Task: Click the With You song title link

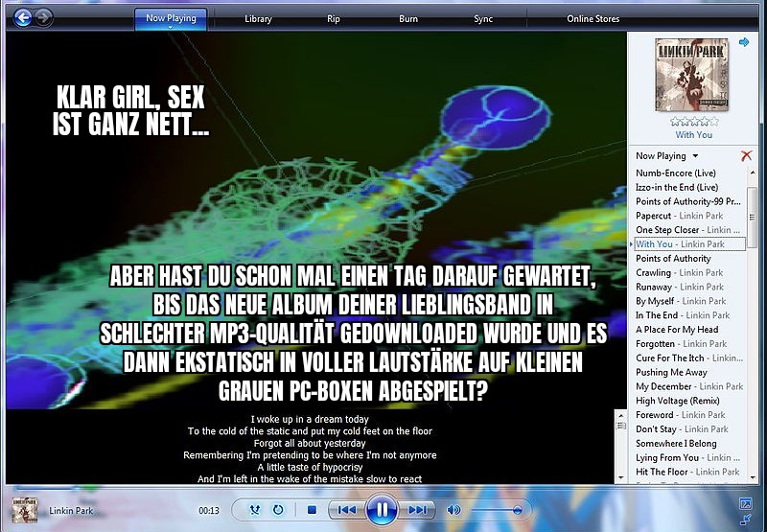Action: [693, 135]
